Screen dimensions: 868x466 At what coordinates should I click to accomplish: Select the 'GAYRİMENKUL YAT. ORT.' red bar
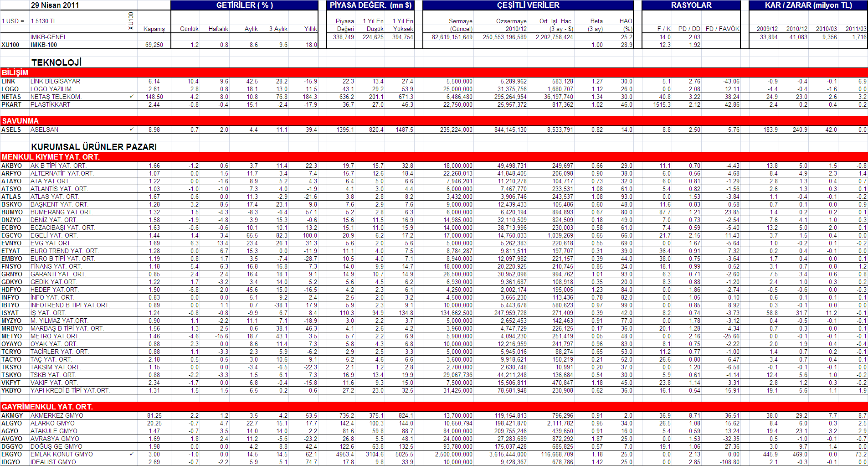[434, 407]
